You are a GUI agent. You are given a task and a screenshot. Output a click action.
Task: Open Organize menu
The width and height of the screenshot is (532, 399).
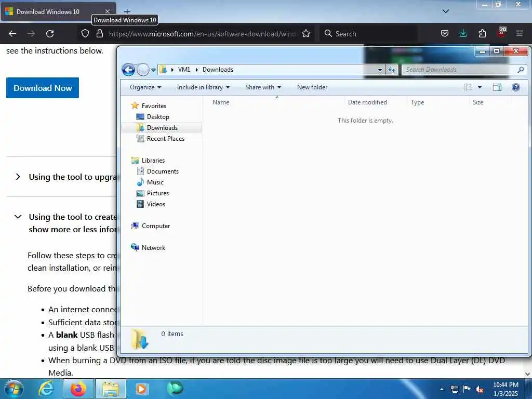tap(145, 87)
